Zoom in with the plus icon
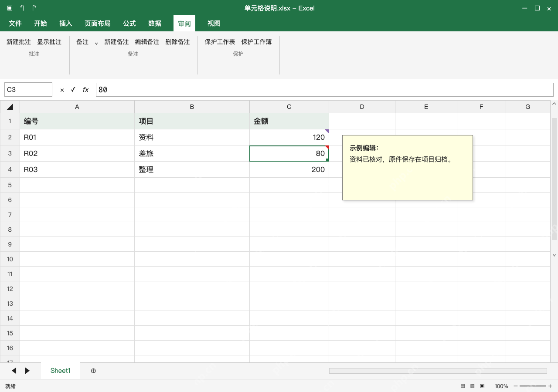The width and height of the screenshot is (558, 392). tap(550, 386)
